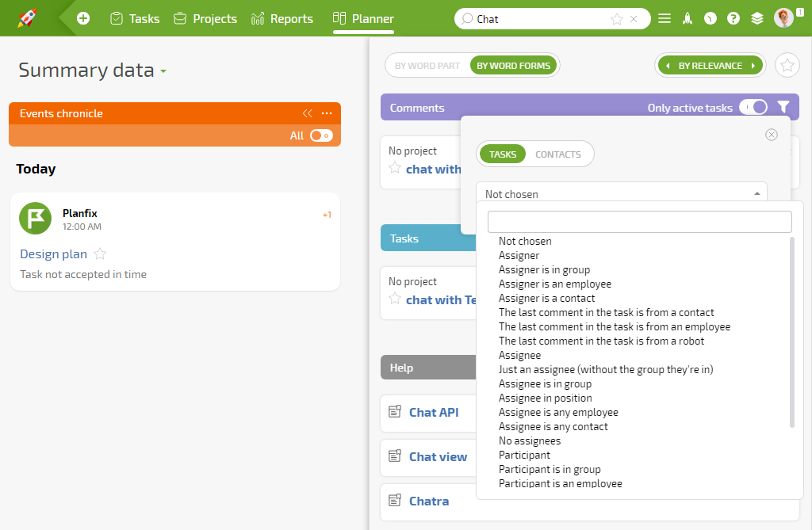Click the document icon beside Chatra
The width and height of the screenshot is (812, 530).
pos(395,501)
